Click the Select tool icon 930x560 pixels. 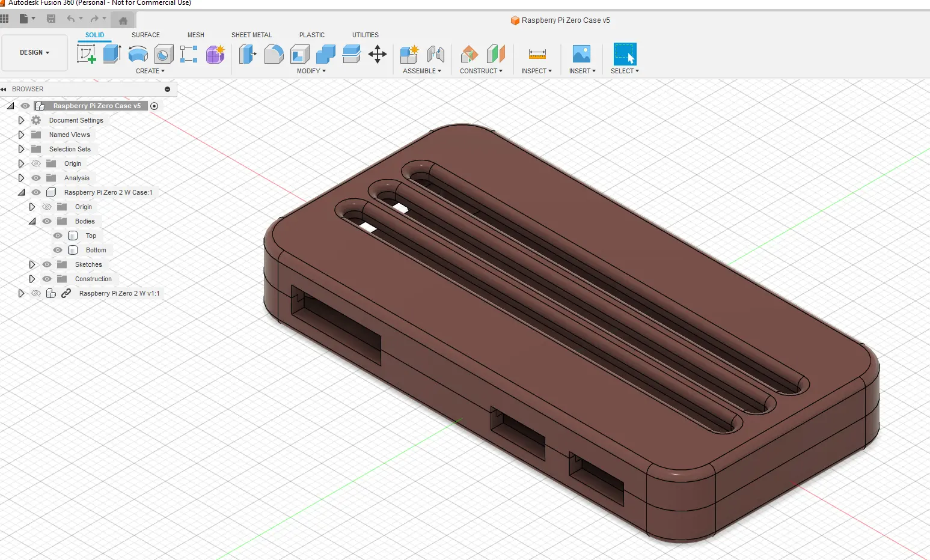click(625, 54)
